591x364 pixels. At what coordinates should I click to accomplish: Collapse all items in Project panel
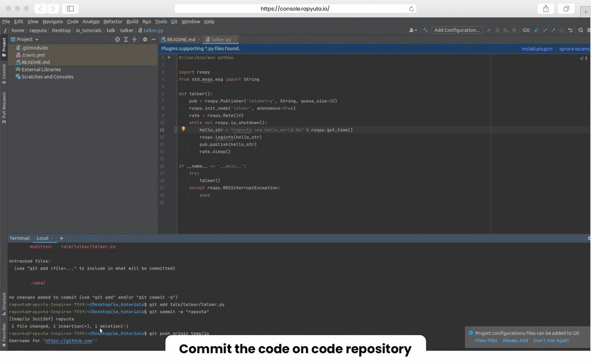click(x=134, y=39)
